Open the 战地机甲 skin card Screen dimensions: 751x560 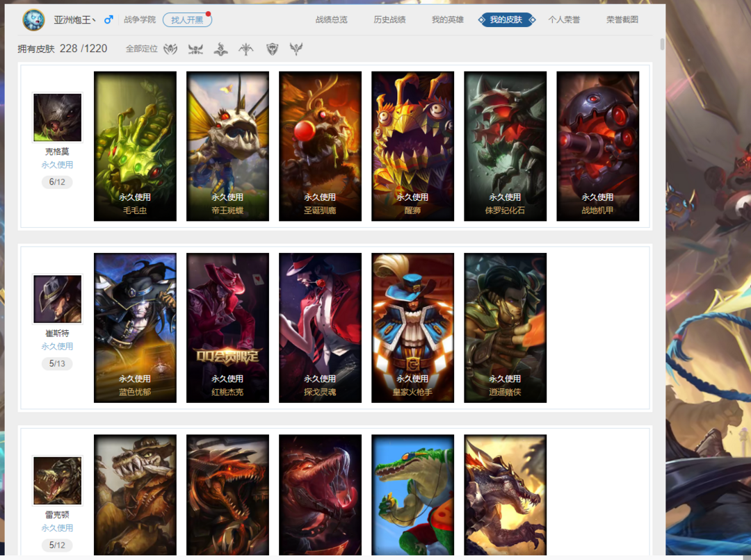tap(598, 147)
